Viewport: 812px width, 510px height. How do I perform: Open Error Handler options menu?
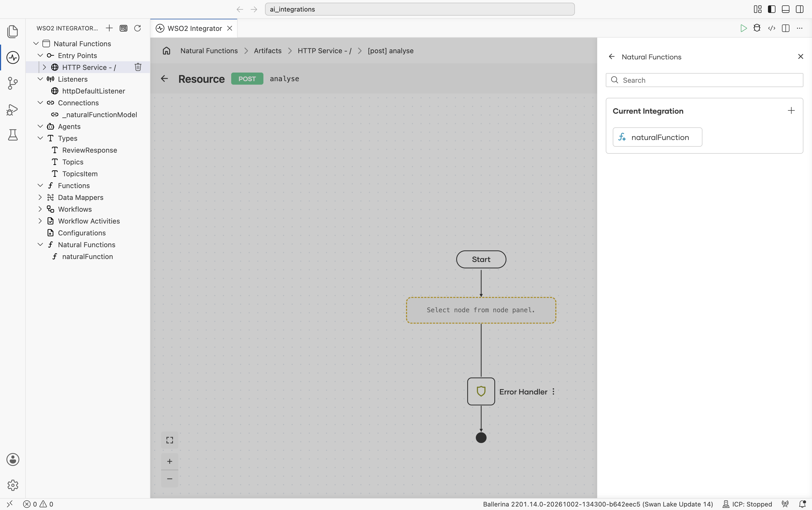[x=553, y=392]
